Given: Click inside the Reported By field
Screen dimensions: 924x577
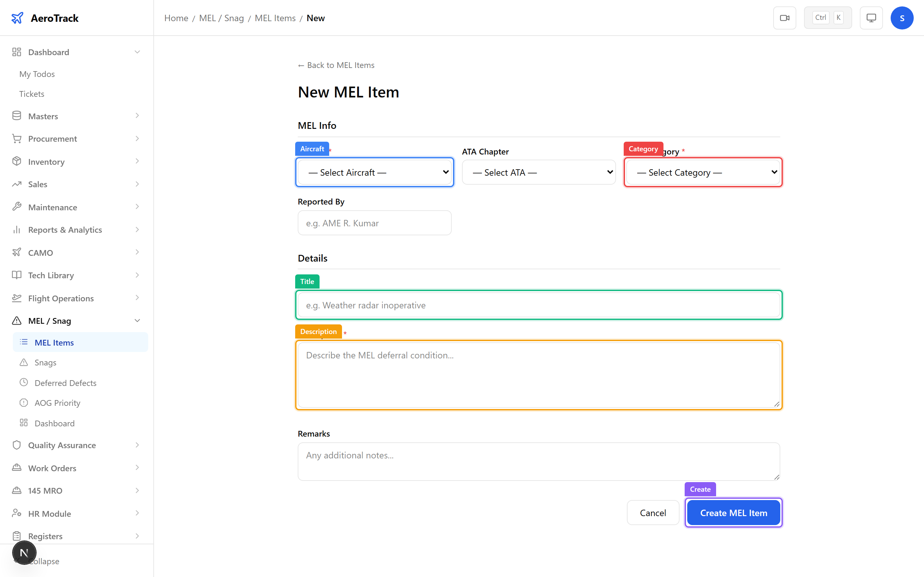Looking at the screenshot, I should pos(374,223).
